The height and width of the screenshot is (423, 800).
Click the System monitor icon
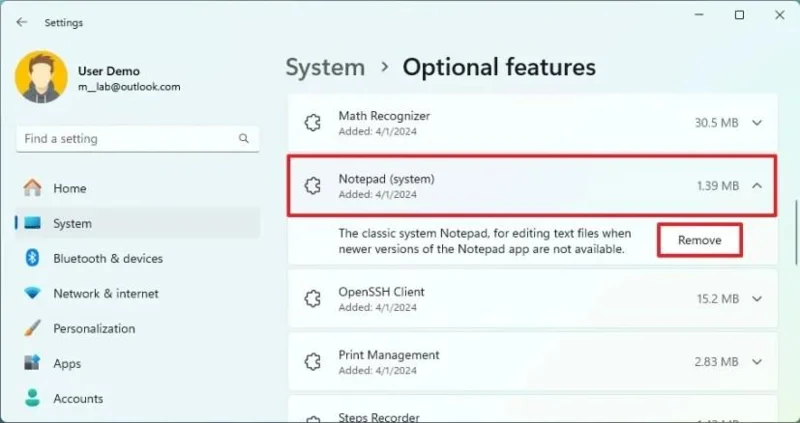(33, 223)
